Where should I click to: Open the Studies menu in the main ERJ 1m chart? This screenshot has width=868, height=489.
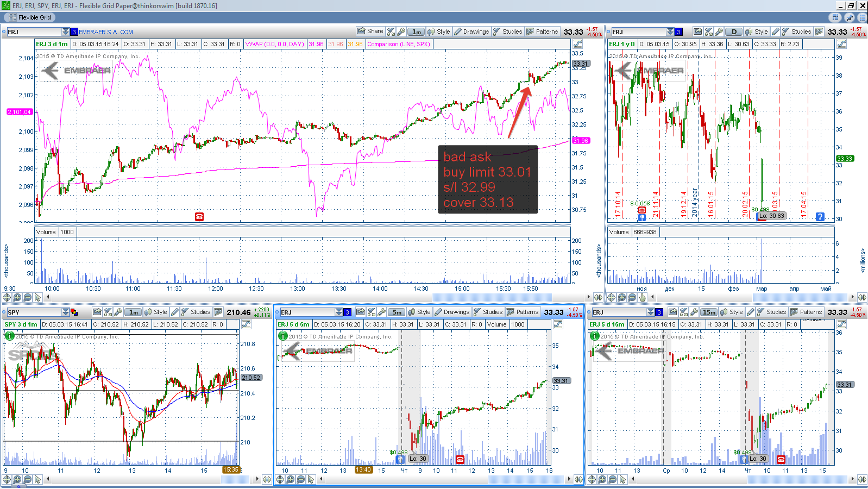pos(507,32)
